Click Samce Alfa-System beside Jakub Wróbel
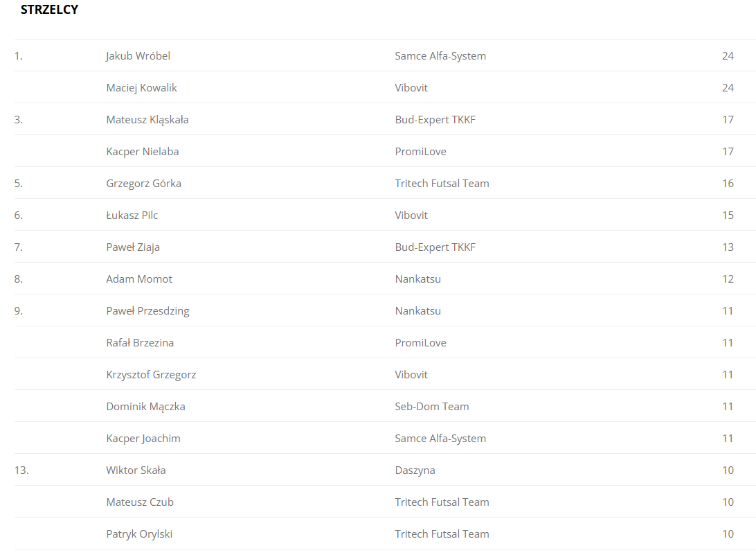Screen dimensions: 756x555 tap(440, 56)
